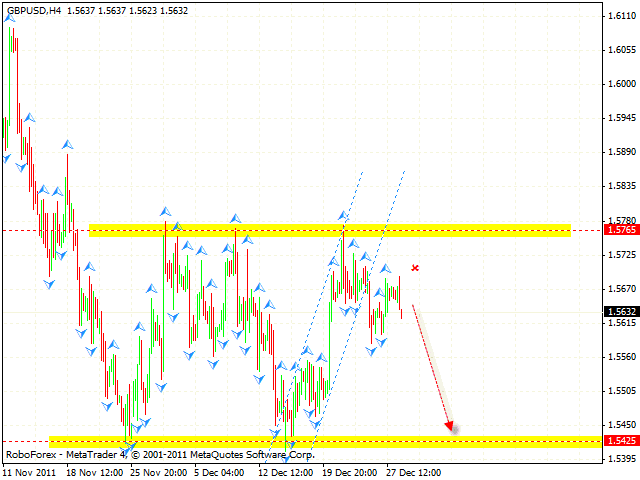
Task: Click the 1.5450 price axis label
Action: click(x=622, y=425)
